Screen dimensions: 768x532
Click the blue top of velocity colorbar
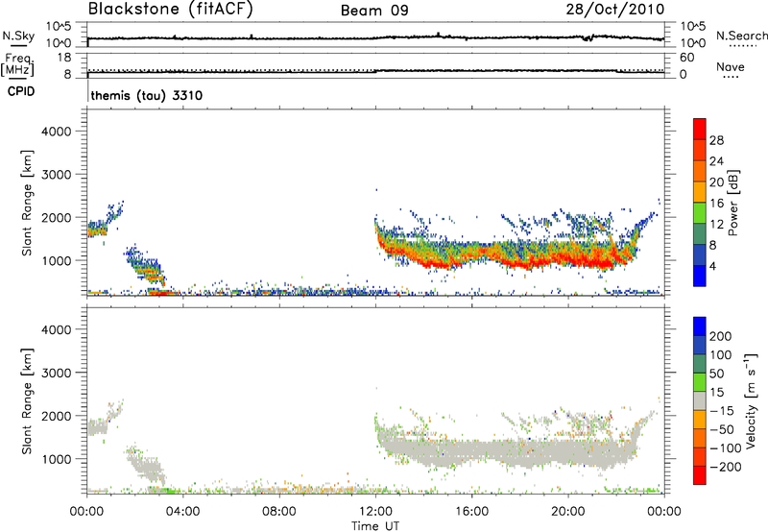point(700,326)
